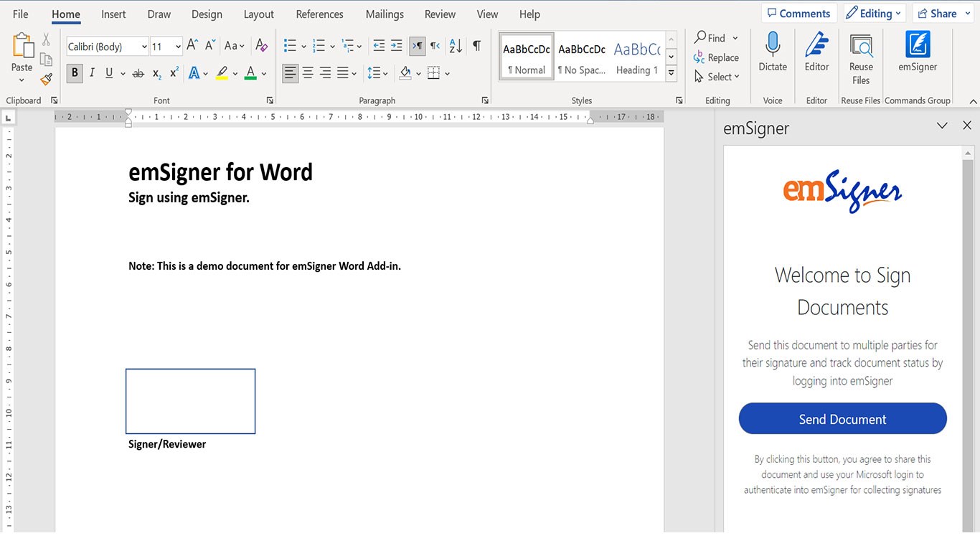The width and height of the screenshot is (980, 551).
Task: Open the font name dropdown
Action: click(144, 47)
